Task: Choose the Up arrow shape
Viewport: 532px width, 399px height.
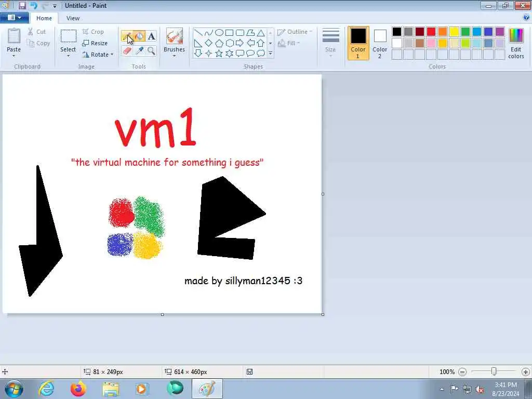Action: pyautogui.click(x=261, y=43)
